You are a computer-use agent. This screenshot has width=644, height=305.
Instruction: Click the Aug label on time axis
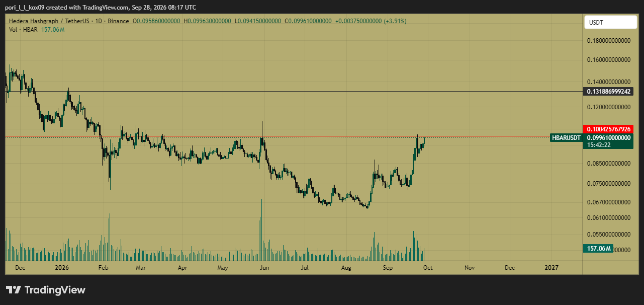click(346, 268)
